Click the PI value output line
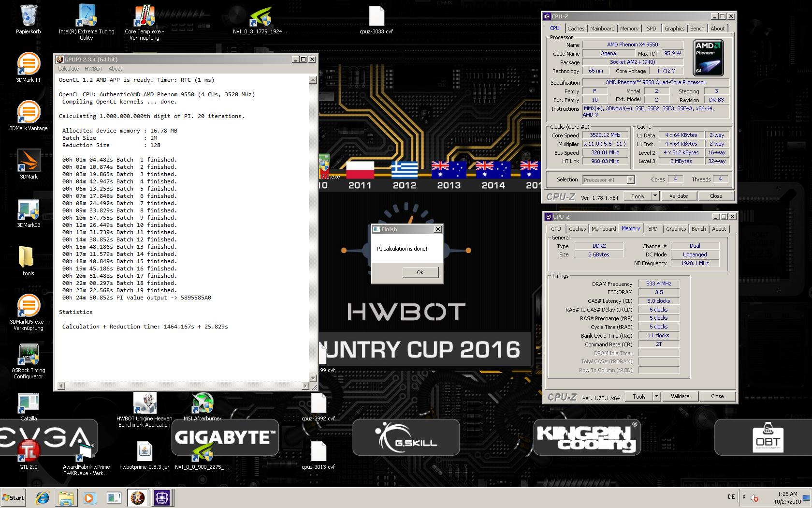Viewport: 812px width, 508px height. [137, 298]
